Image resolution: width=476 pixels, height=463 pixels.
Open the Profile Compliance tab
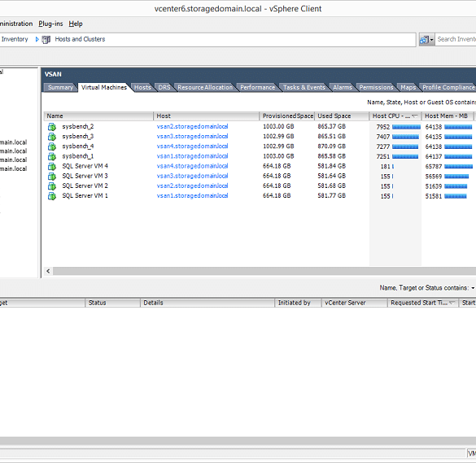click(x=448, y=87)
